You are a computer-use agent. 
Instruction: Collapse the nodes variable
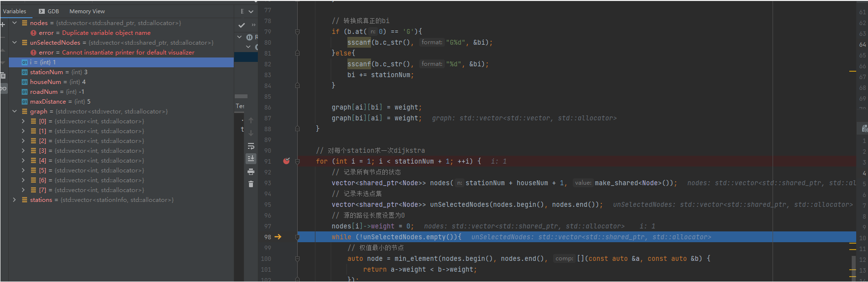[14, 23]
